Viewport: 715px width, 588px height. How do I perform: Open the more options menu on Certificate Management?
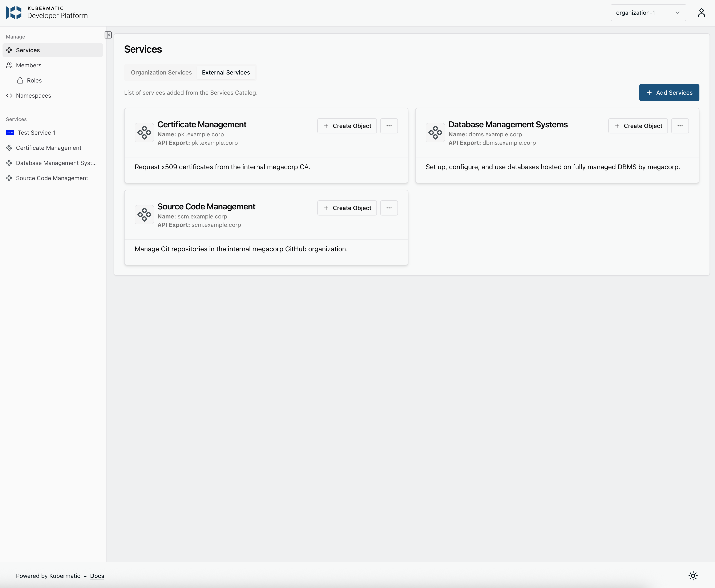[x=389, y=126]
